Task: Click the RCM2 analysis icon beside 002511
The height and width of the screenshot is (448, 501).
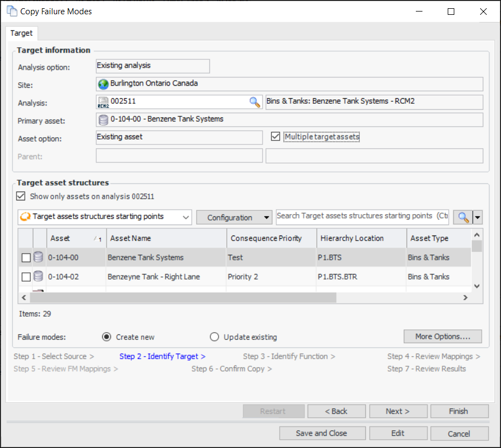Action: [103, 102]
